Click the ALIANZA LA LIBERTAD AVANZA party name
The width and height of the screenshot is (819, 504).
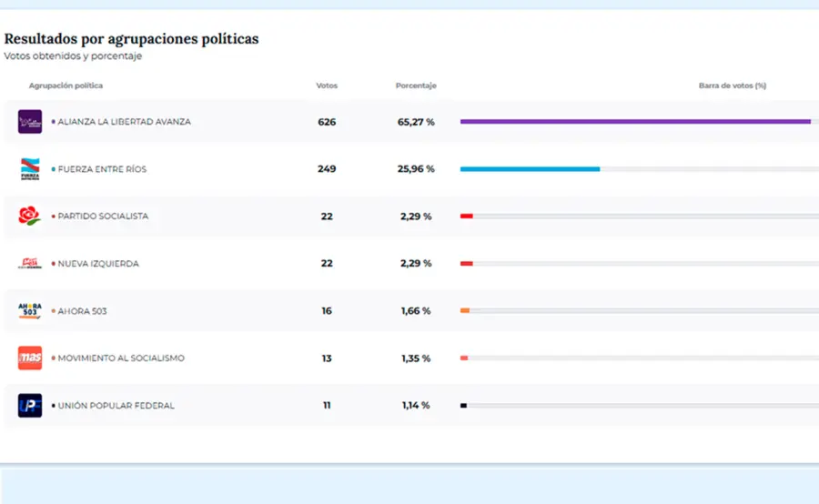(124, 122)
